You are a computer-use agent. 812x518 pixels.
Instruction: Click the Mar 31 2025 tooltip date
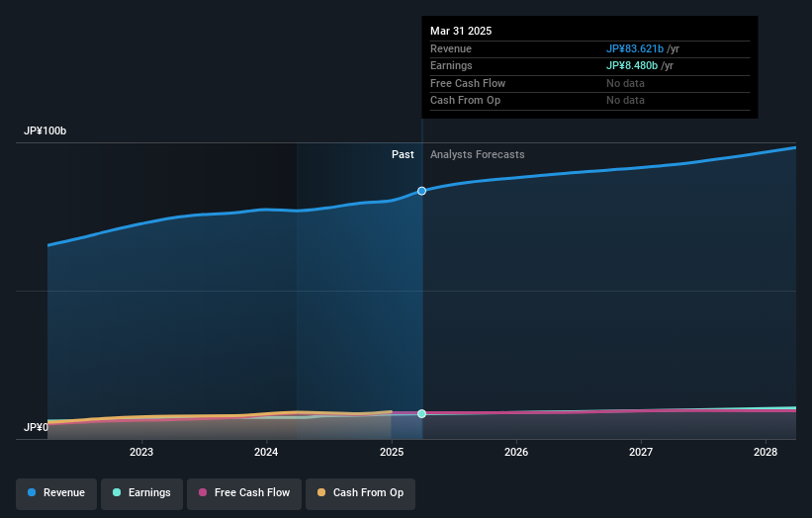click(x=461, y=31)
